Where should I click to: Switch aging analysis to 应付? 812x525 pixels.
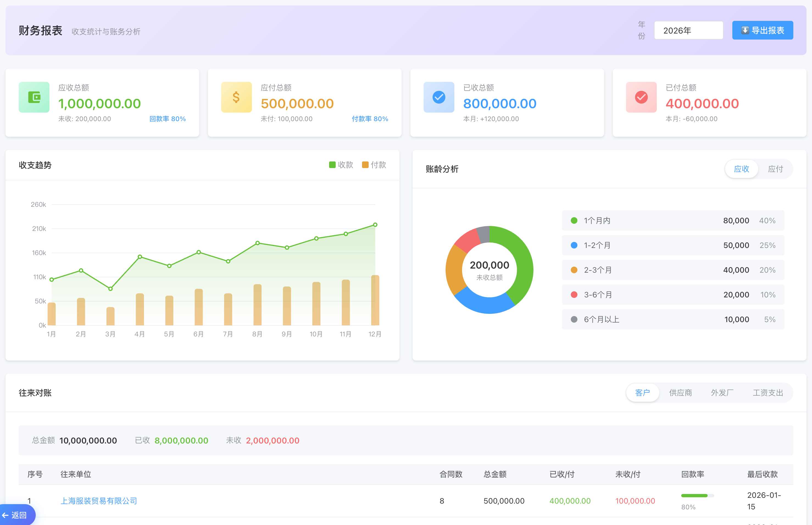coord(775,169)
